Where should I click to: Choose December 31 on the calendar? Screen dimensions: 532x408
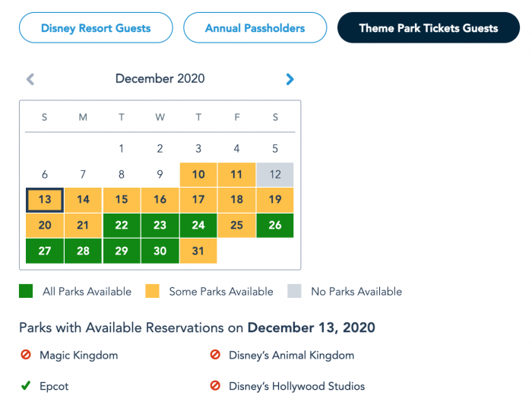(x=198, y=251)
